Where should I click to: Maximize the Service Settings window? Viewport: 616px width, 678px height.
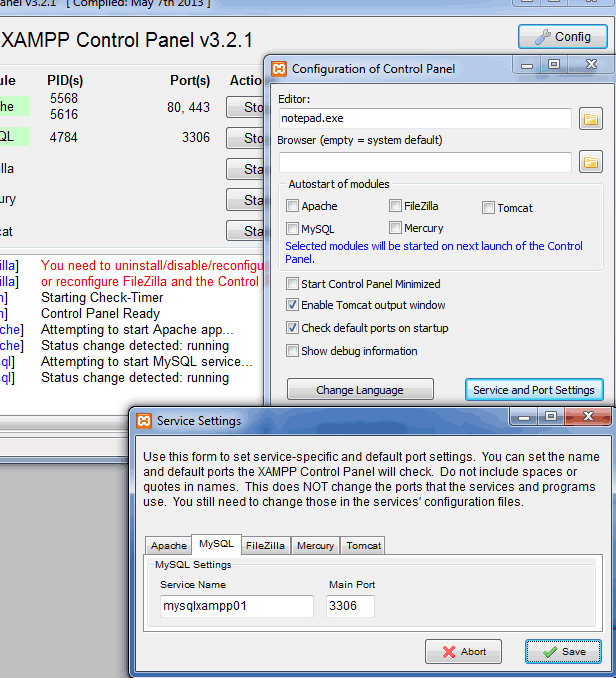551,417
